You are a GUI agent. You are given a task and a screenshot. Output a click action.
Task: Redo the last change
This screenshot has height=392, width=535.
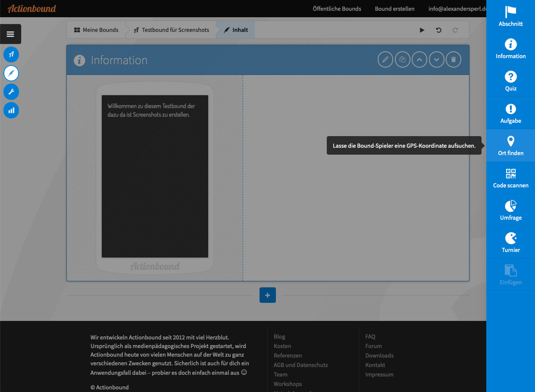(x=455, y=30)
